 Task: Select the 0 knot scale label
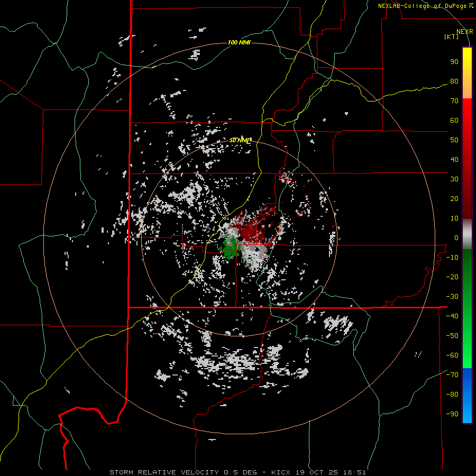456,238
